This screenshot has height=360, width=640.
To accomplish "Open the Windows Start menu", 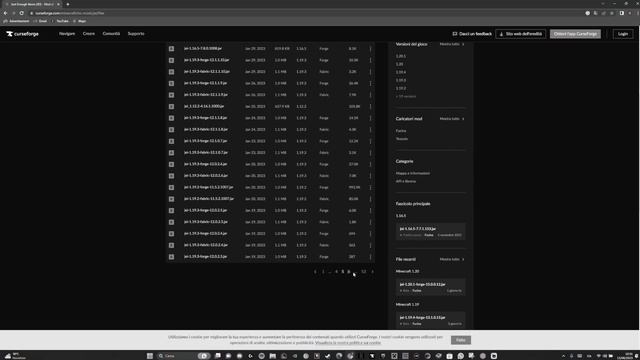I will [x=150, y=356].
